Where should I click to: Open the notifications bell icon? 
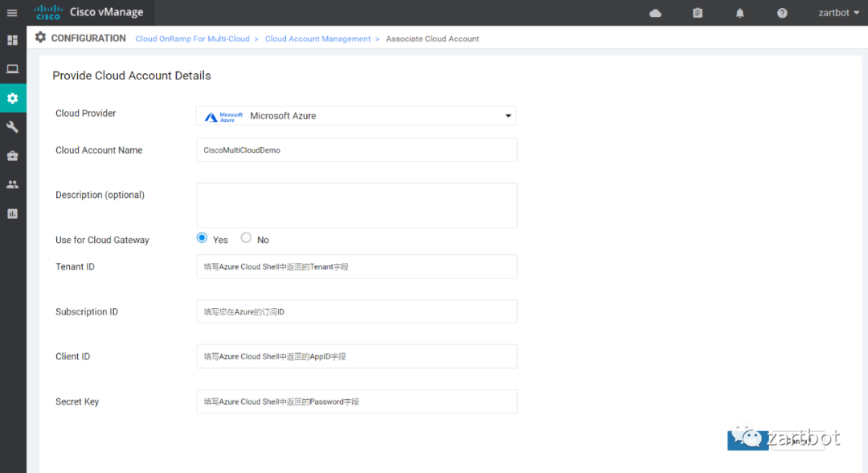point(739,13)
